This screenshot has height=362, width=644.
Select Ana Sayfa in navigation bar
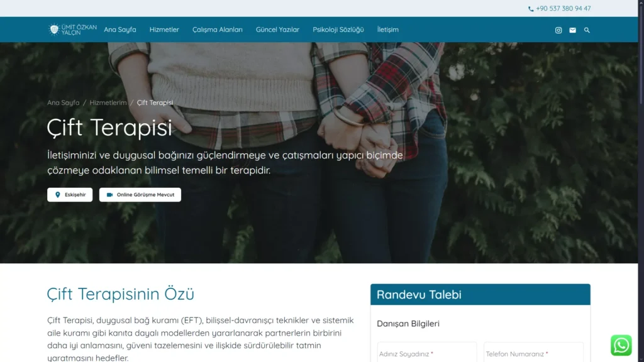(120, 30)
